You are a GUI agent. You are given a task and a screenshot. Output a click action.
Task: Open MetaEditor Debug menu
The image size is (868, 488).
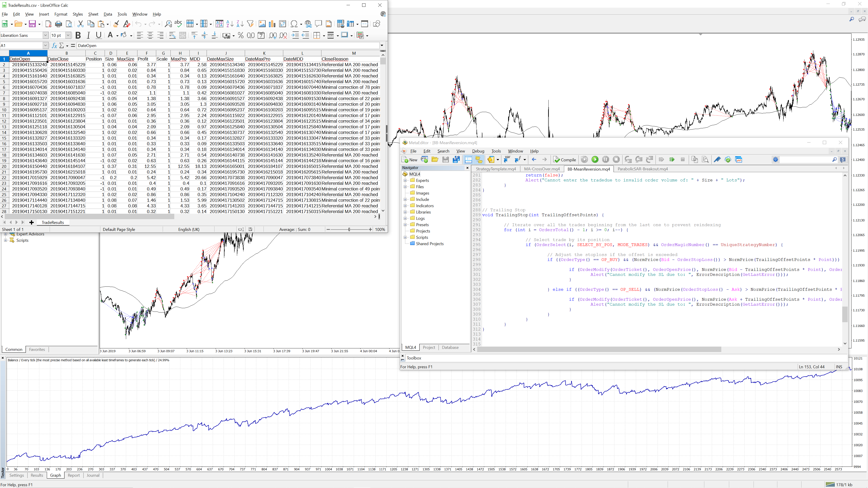[x=478, y=151]
